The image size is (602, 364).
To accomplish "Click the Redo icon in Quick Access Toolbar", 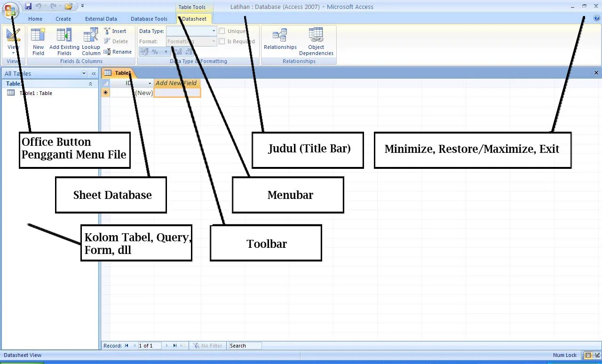I will click(53, 6).
